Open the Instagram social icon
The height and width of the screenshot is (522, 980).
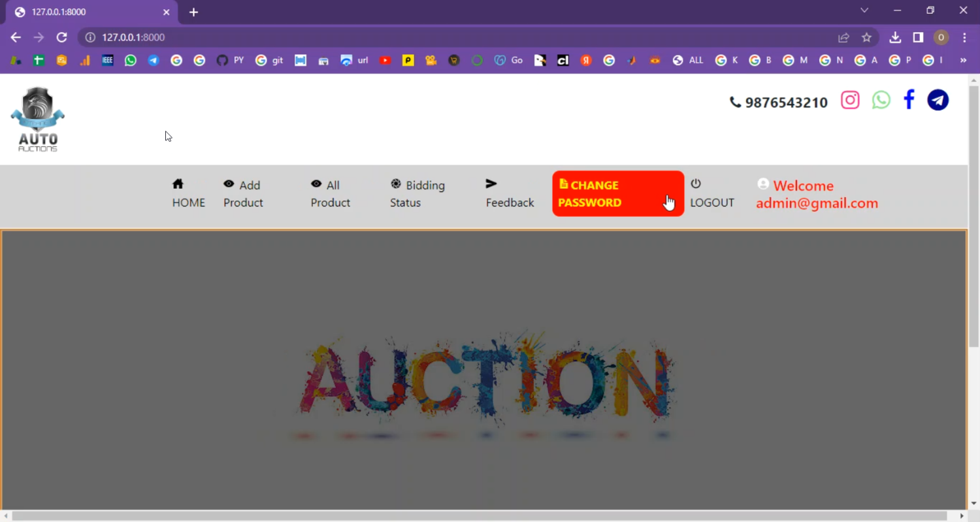[x=850, y=100]
